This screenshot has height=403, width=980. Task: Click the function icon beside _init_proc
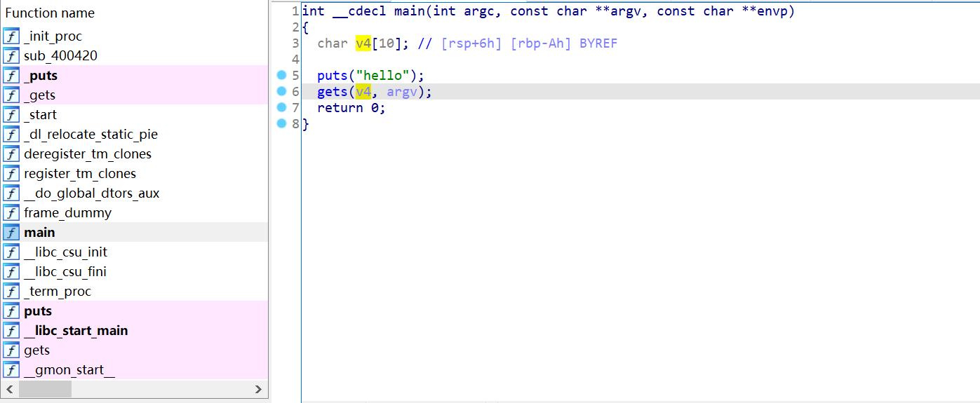click(11, 36)
